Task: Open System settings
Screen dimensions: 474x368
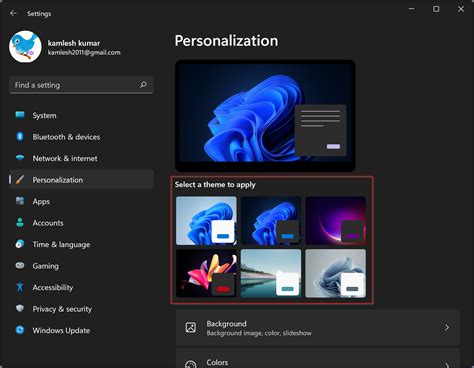Action: point(81,115)
